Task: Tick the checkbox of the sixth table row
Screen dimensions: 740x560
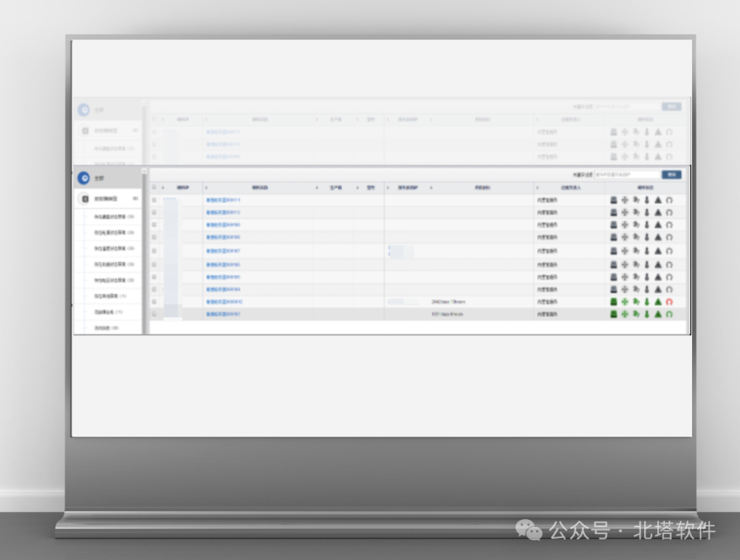Action: 154,265
